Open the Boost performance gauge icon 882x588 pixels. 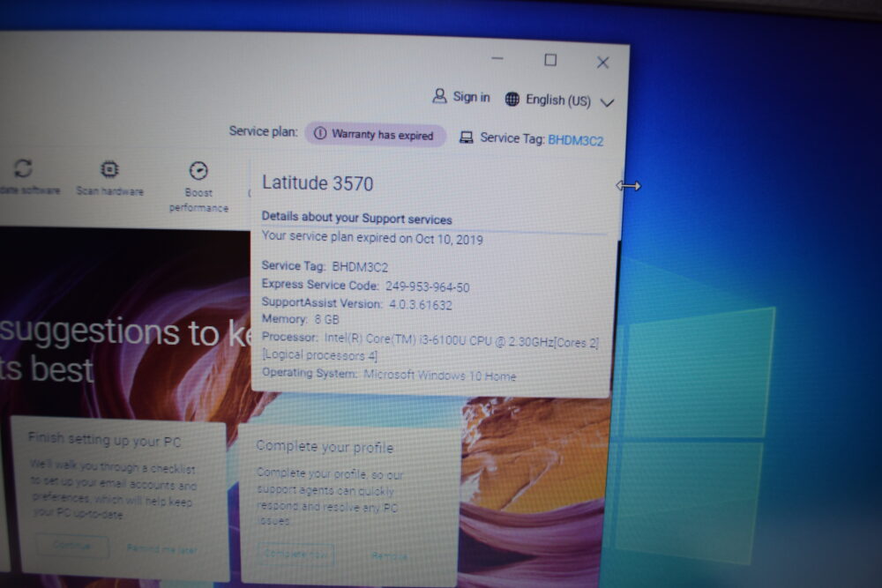pyautogui.click(x=198, y=170)
